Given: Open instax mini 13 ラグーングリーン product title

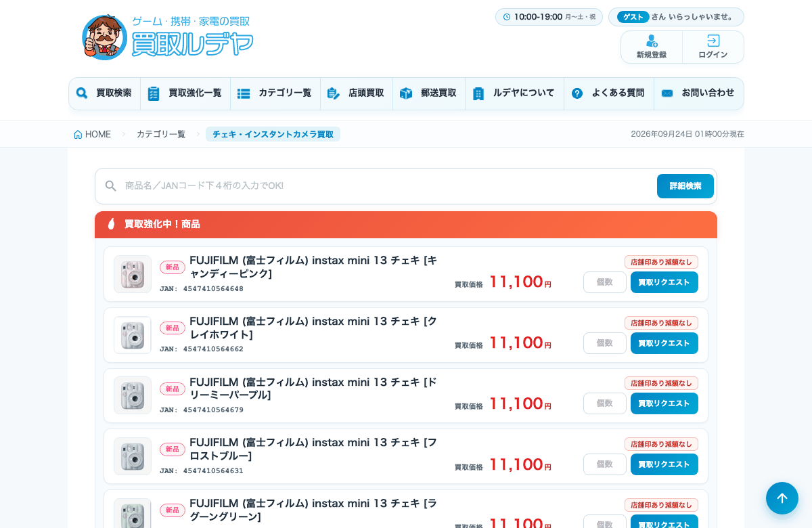Looking at the screenshot, I should (313, 510).
